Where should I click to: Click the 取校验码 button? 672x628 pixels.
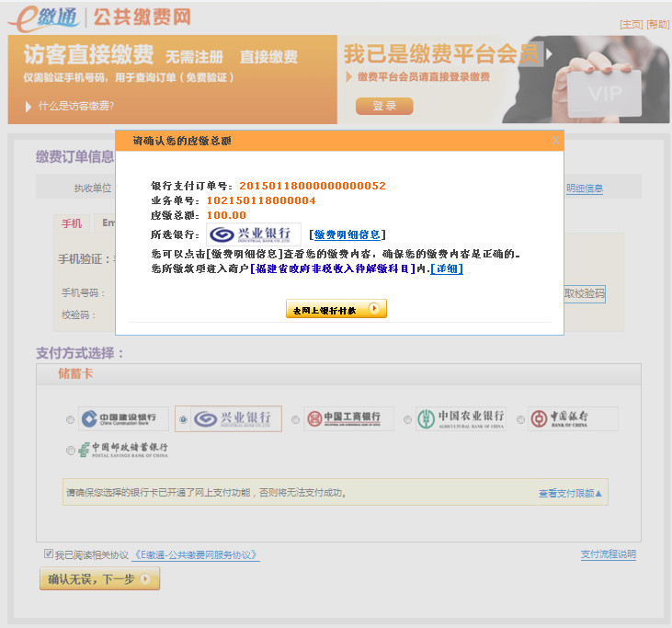click(585, 293)
